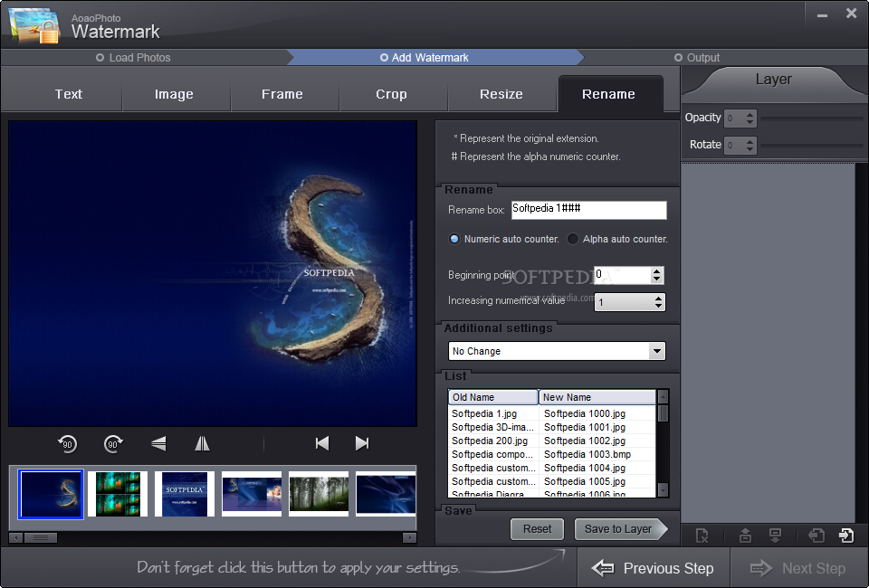869x588 pixels.
Task: Rotate image 90 degrees counterclockwise
Action: tap(68, 443)
